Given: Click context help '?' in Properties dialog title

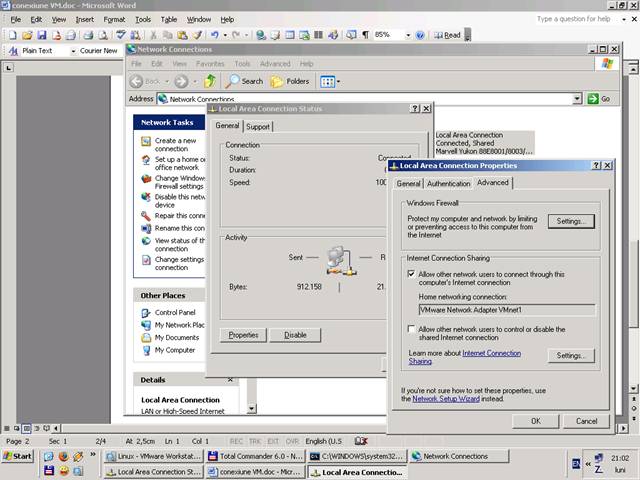Looking at the screenshot, I should click(596, 165).
